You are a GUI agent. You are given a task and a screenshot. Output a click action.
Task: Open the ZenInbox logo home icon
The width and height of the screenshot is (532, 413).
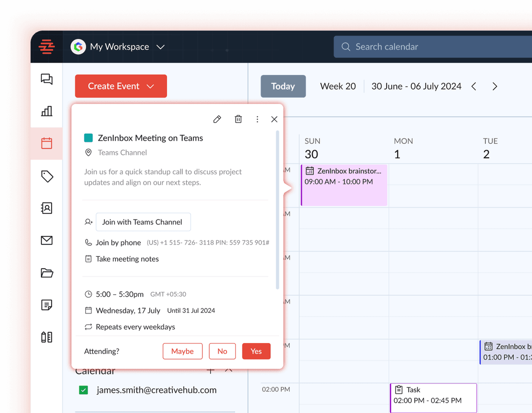click(46, 47)
